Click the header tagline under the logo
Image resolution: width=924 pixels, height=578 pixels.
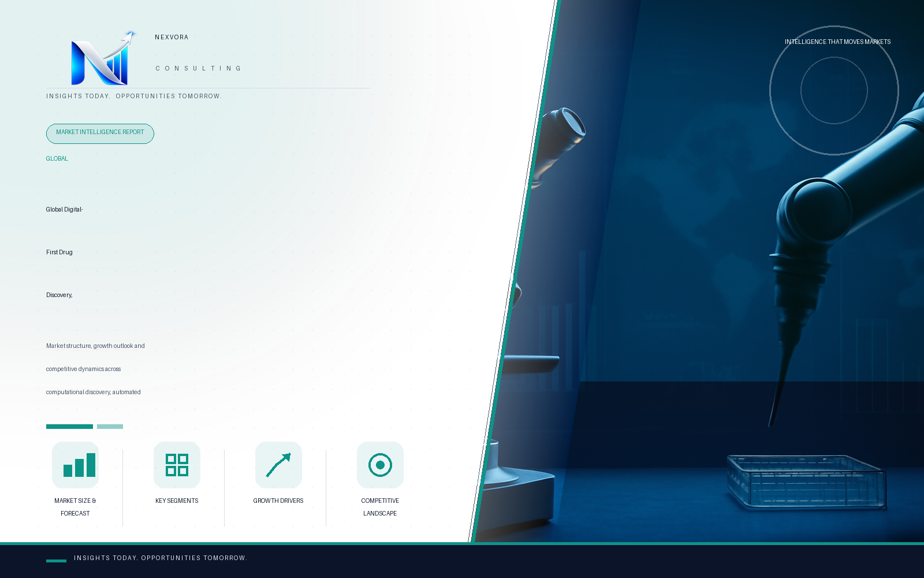(x=134, y=96)
